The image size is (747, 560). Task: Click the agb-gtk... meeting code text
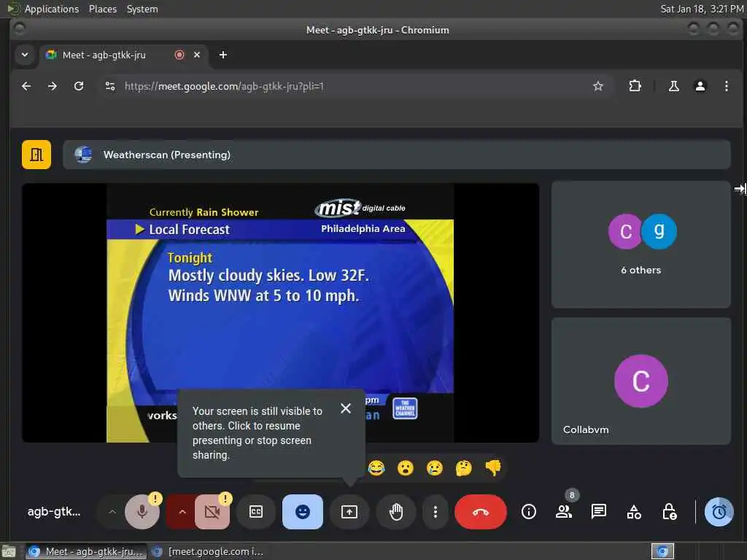54,512
